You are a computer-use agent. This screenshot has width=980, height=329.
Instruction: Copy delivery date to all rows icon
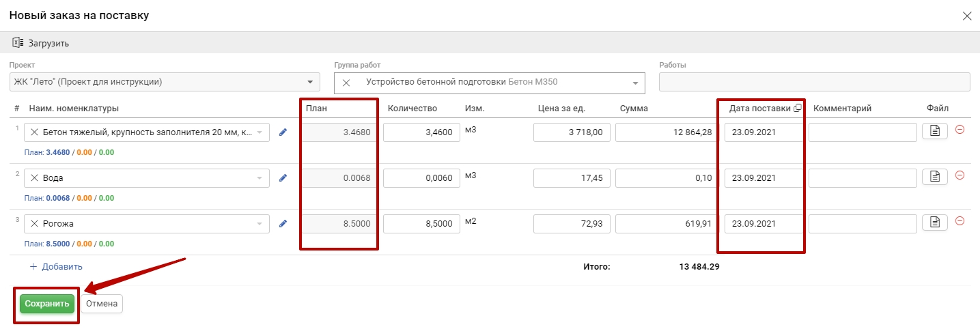pyautogui.click(x=797, y=108)
